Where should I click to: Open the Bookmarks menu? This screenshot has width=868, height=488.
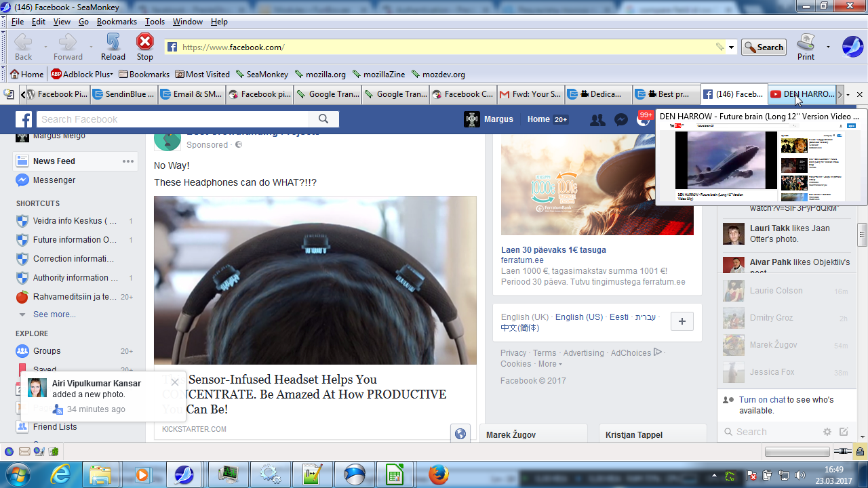117,22
